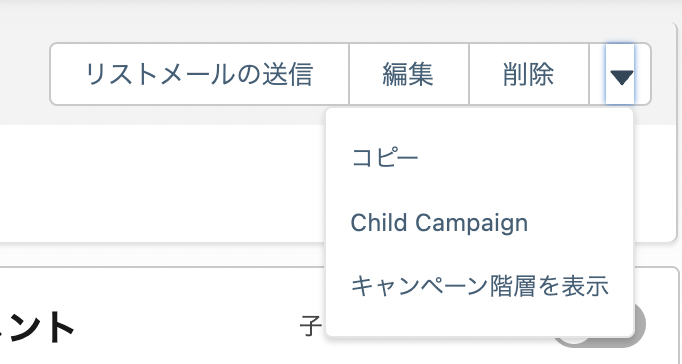Click the 削除 button
Image resolution: width=682 pixels, height=364 pixels.
pos(529,74)
